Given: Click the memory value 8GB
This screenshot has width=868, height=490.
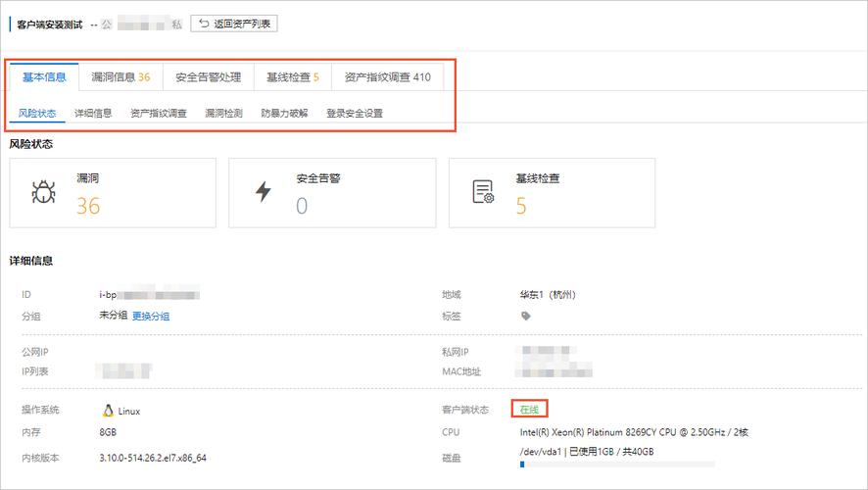Looking at the screenshot, I should [x=108, y=432].
